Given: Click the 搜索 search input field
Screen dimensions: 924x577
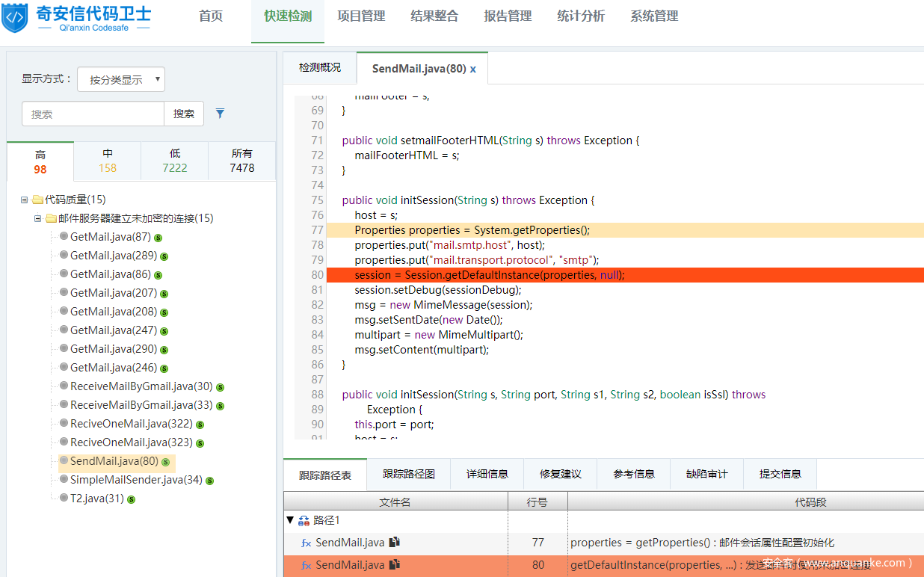Looking at the screenshot, I should pos(93,114).
